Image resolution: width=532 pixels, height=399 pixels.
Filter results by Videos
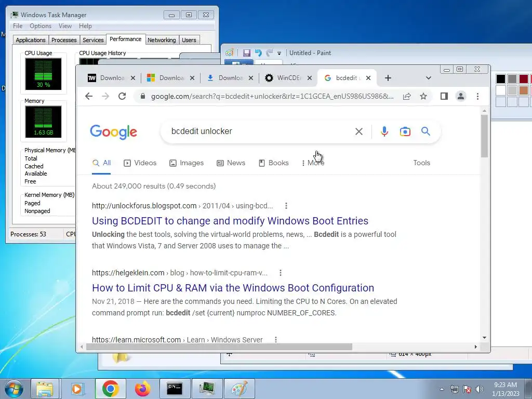(x=140, y=163)
